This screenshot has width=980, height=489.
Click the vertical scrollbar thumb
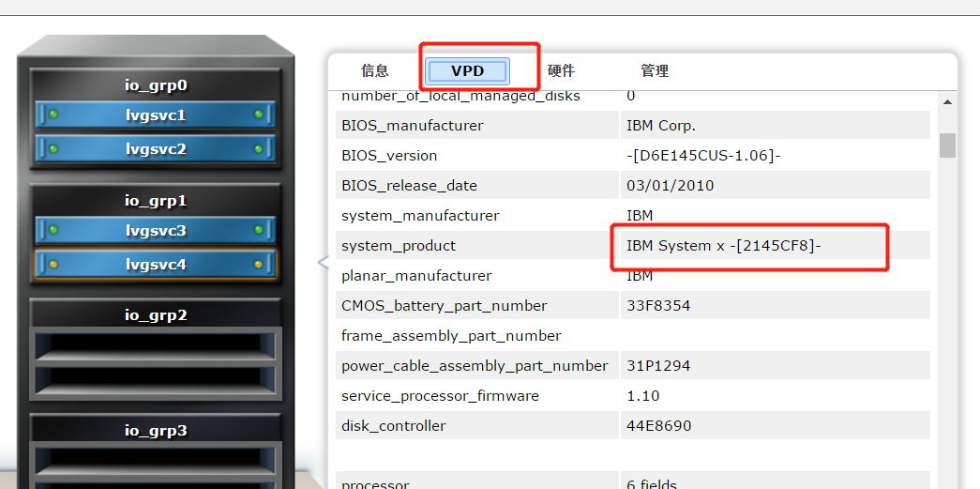[947, 145]
